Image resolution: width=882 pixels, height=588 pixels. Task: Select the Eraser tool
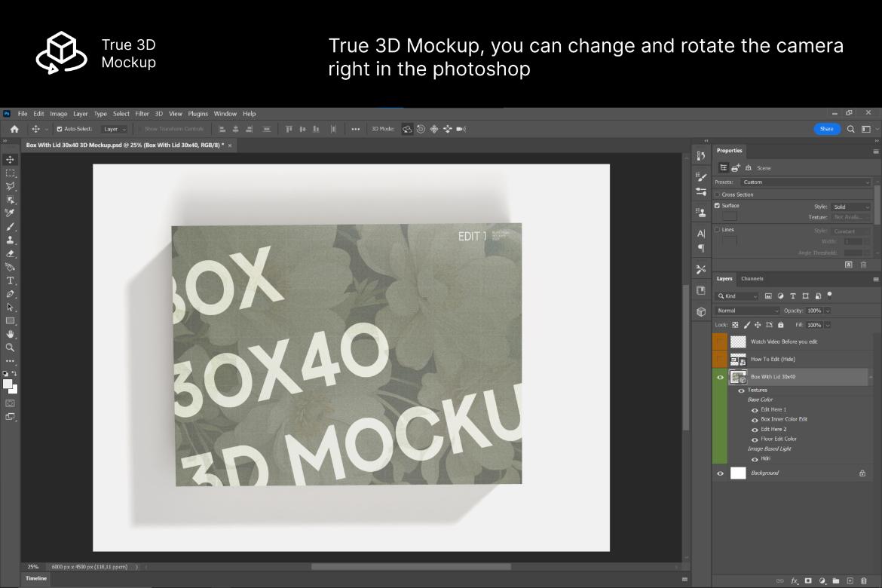point(10,254)
